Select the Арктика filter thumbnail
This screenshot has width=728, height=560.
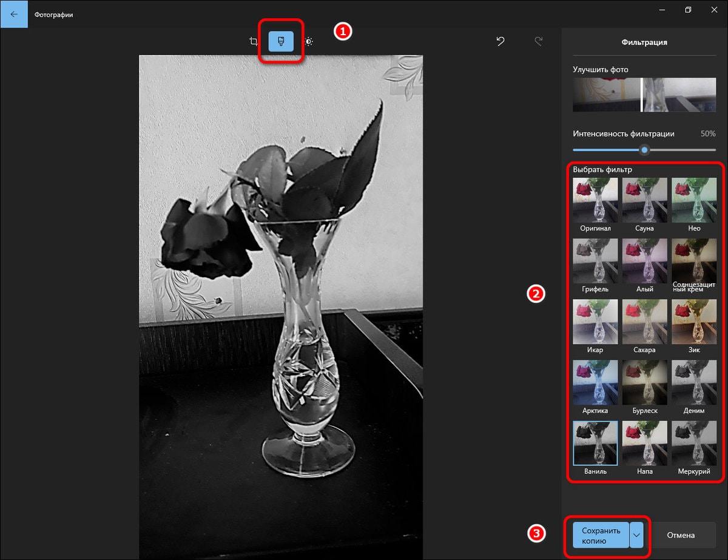click(595, 382)
